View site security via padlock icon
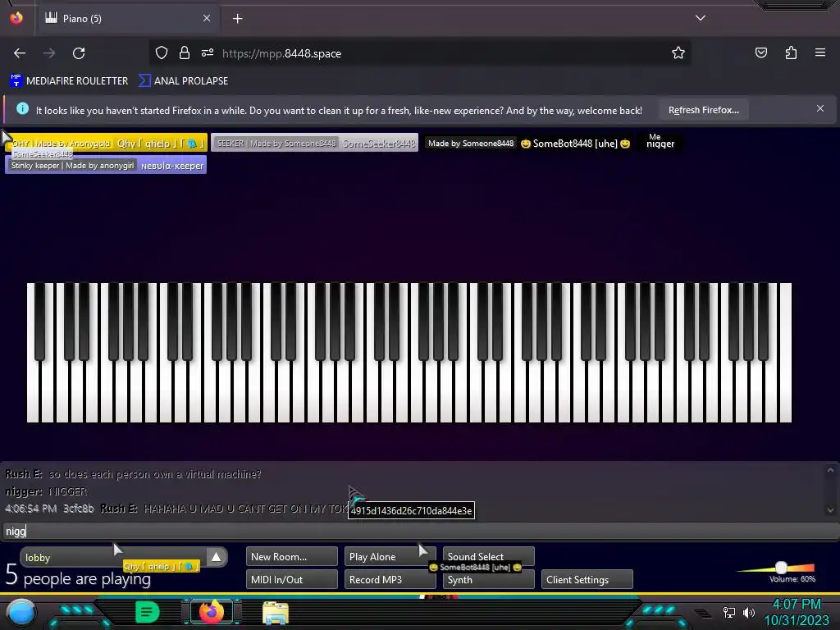Image resolution: width=840 pixels, height=630 pixels. [185, 52]
